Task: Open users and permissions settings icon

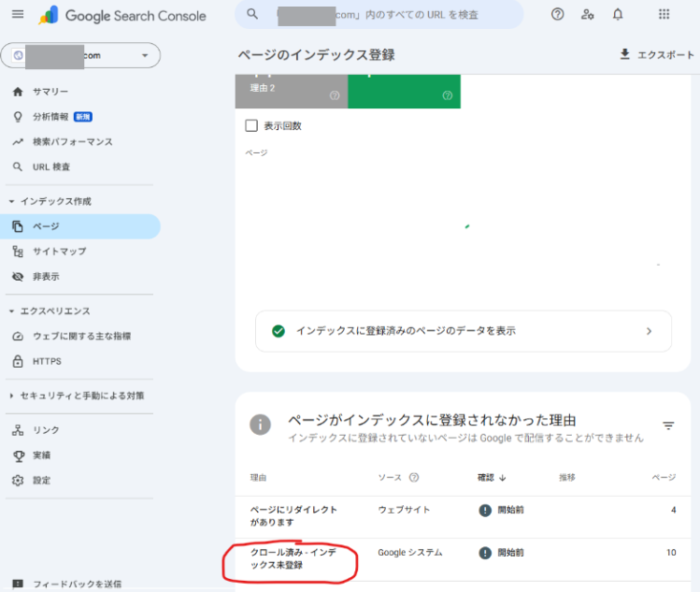Action: click(x=587, y=14)
